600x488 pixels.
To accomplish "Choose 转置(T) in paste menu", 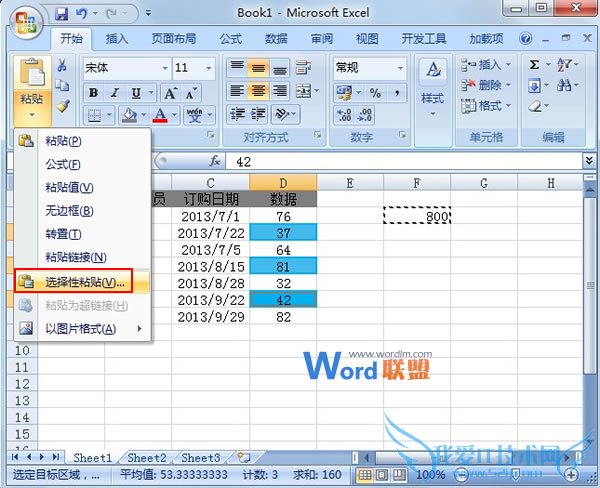I will pos(82,234).
